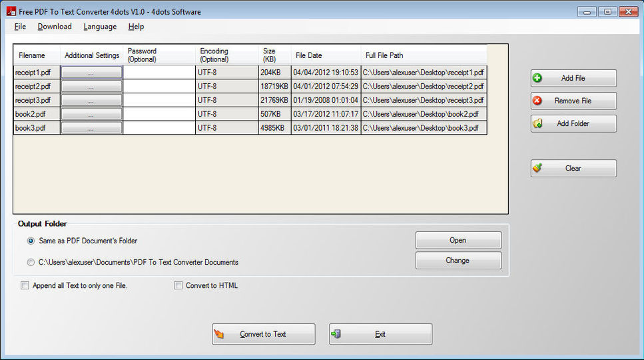Minimize the PDF converter window

pyautogui.click(x=587, y=11)
